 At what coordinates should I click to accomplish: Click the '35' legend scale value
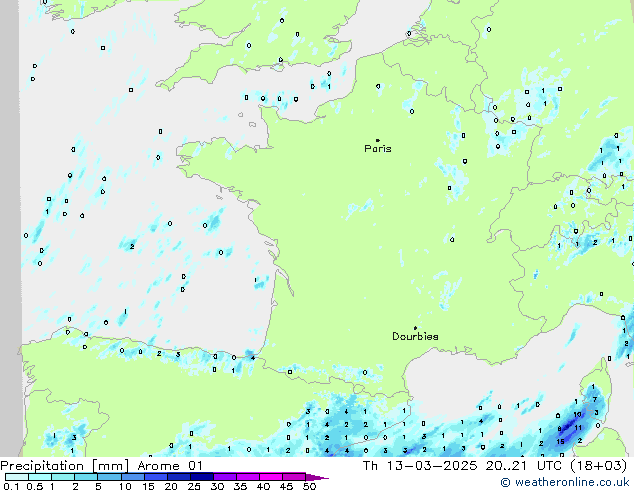pos(240,486)
